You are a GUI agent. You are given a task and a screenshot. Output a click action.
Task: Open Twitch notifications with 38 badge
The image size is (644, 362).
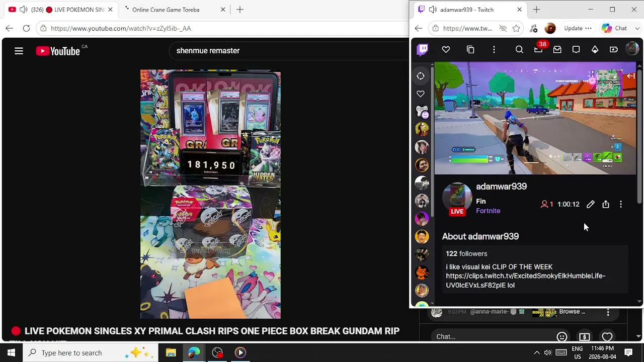click(539, 49)
